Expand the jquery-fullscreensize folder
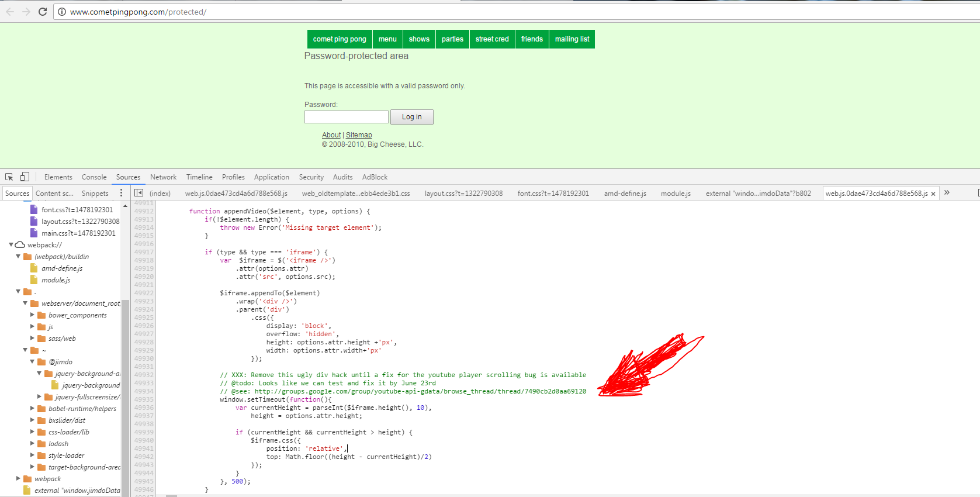The width and height of the screenshot is (980, 497). [39, 396]
